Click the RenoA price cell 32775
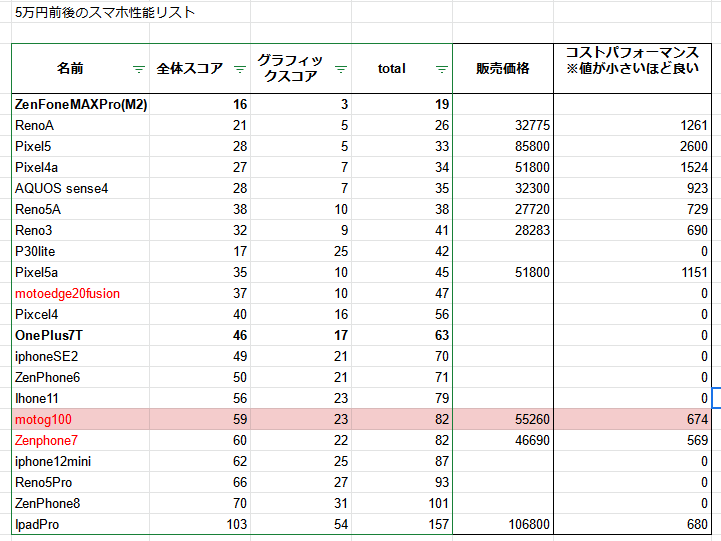Viewport: 721px width, 541px height. (x=503, y=125)
